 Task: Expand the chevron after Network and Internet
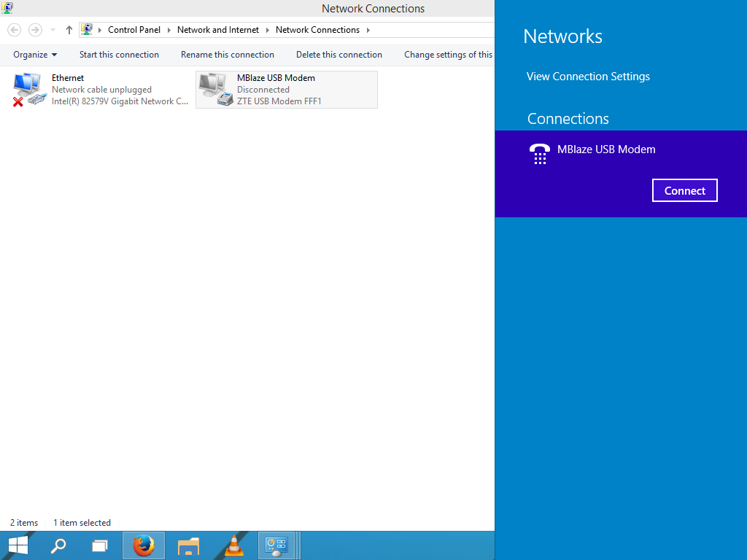click(x=267, y=30)
